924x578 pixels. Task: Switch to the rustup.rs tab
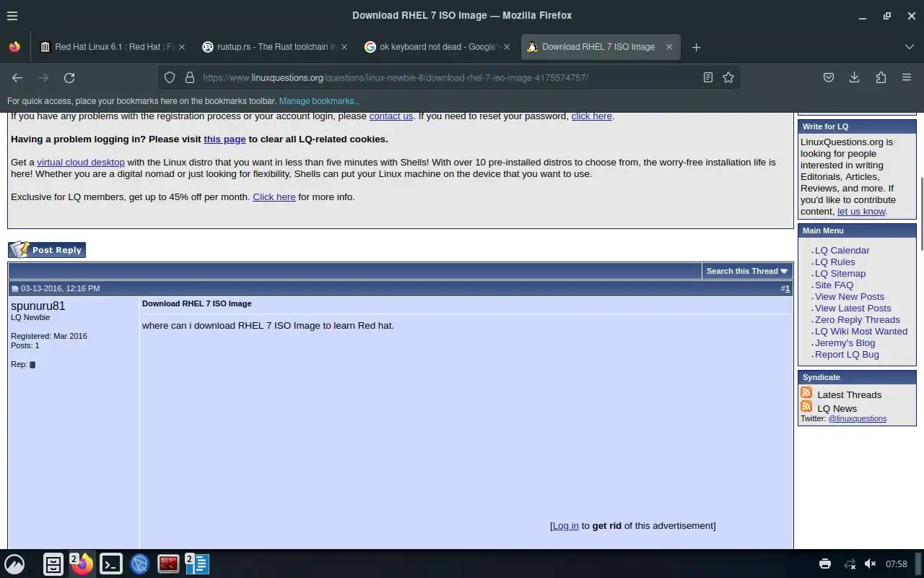276,47
